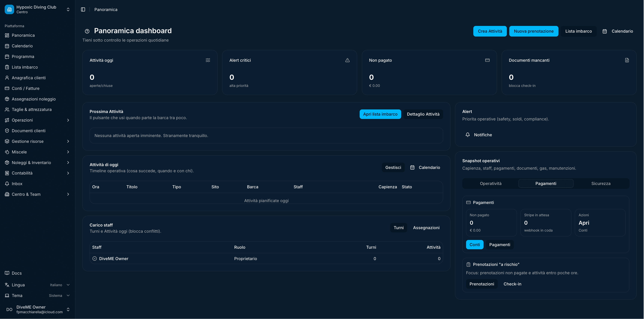Expand the Centro & Team section
644x319 pixels.
tap(37, 194)
